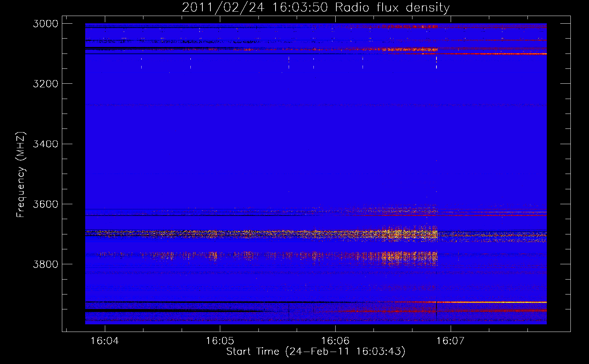This screenshot has width=589, height=364.
Task: Click the 16:06 time axis label
Action: [x=335, y=341]
